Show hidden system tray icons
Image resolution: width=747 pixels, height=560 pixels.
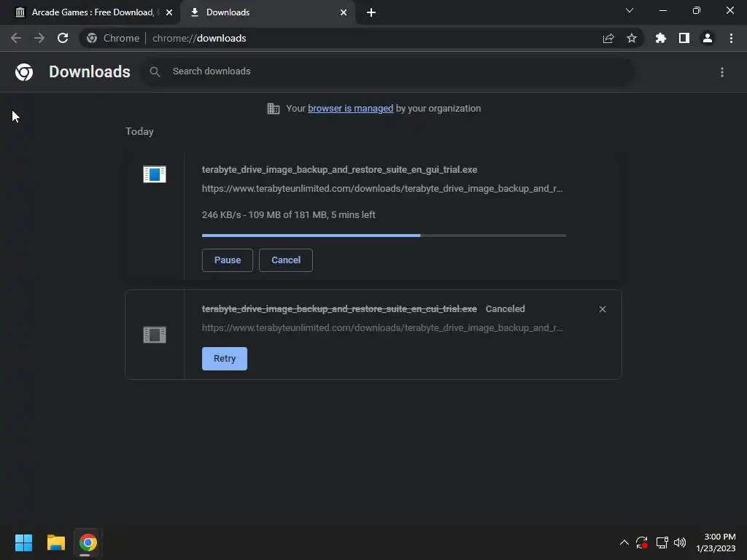pyautogui.click(x=624, y=542)
